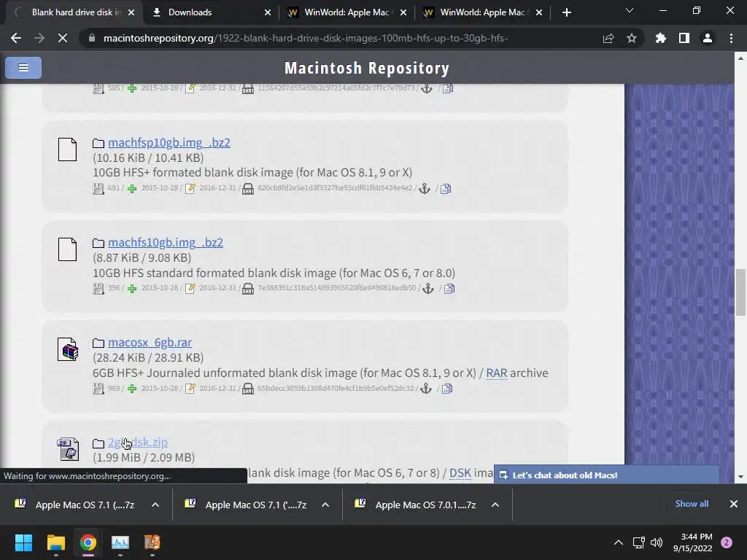Click the Macintosh Repository site title

click(x=367, y=68)
